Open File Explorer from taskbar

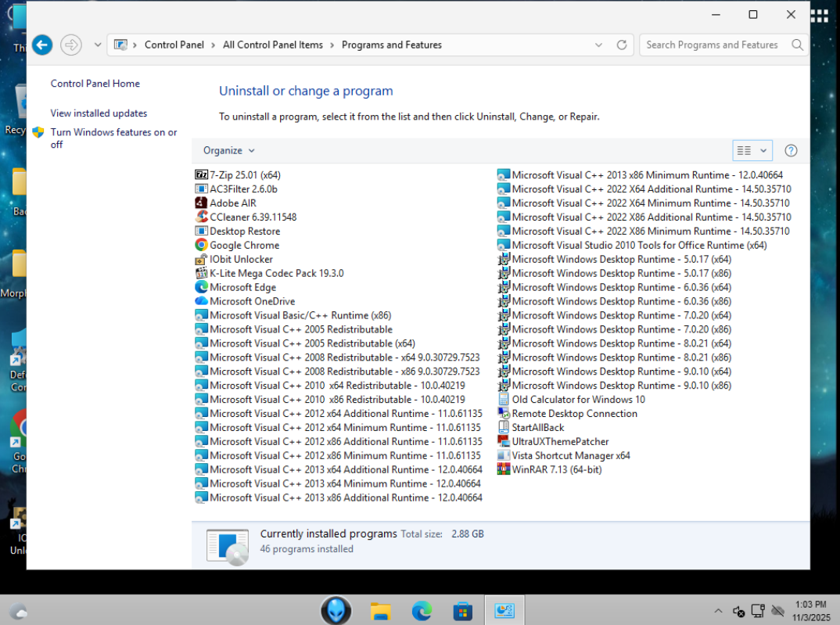(x=380, y=611)
